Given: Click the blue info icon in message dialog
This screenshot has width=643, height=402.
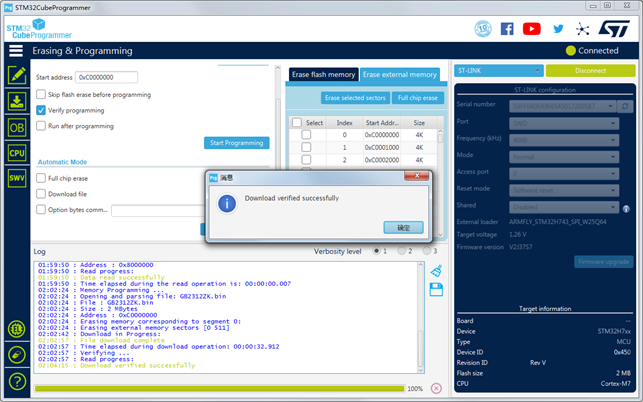Looking at the screenshot, I should click(227, 204).
